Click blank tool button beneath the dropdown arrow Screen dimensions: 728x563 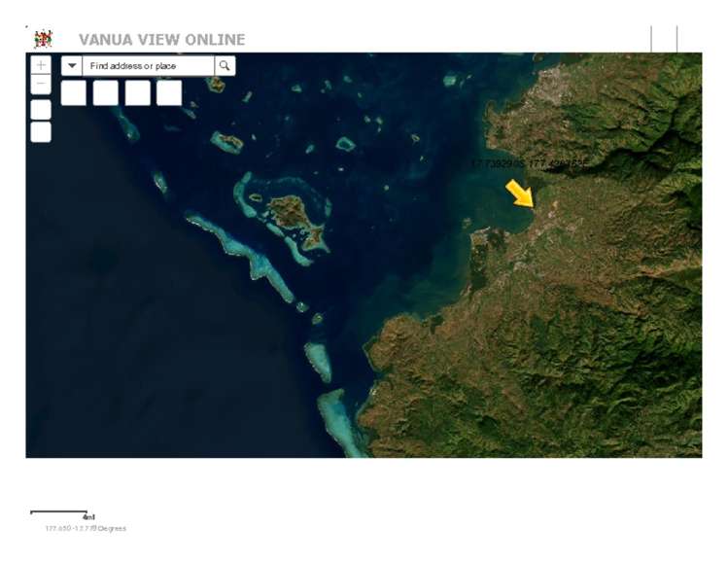coord(73,93)
